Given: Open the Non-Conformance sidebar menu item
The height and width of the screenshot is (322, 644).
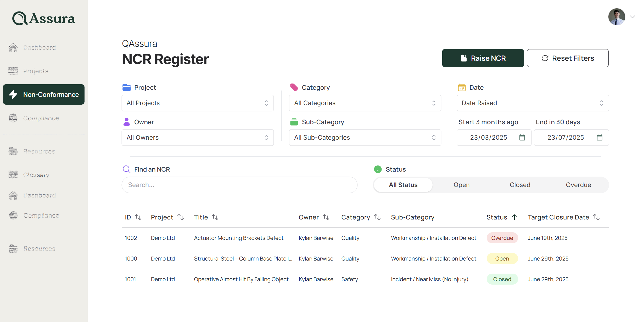Looking at the screenshot, I should pyautogui.click(x=44, y=94).
